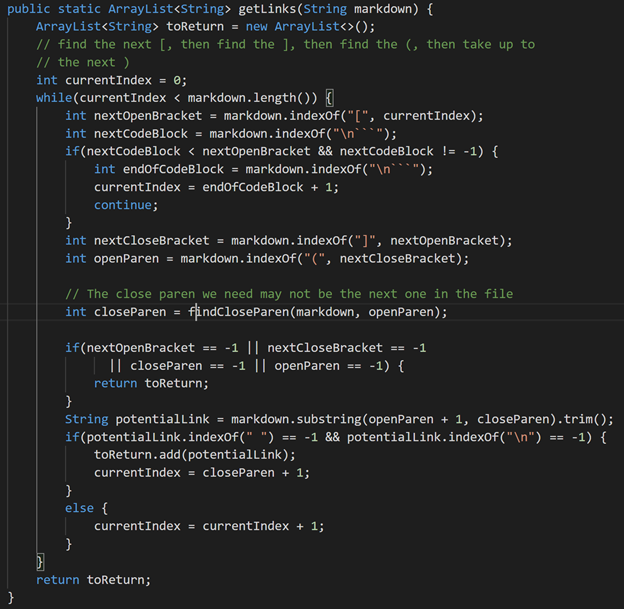Select the nextCodeBlock variable declaration

pos(140,133)
